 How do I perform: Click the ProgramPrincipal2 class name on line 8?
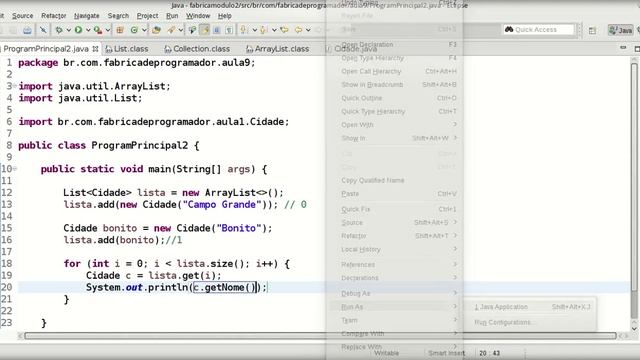(140, 145)
